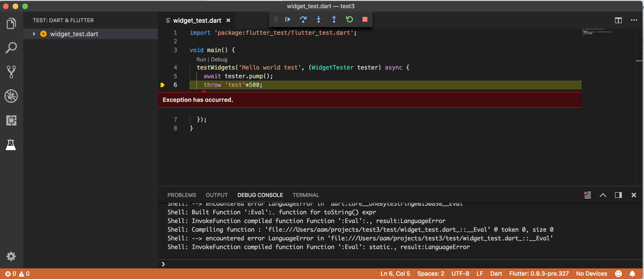Click Restart debugging green icon
Screen dimensions: 644x279
coord(349,20)
